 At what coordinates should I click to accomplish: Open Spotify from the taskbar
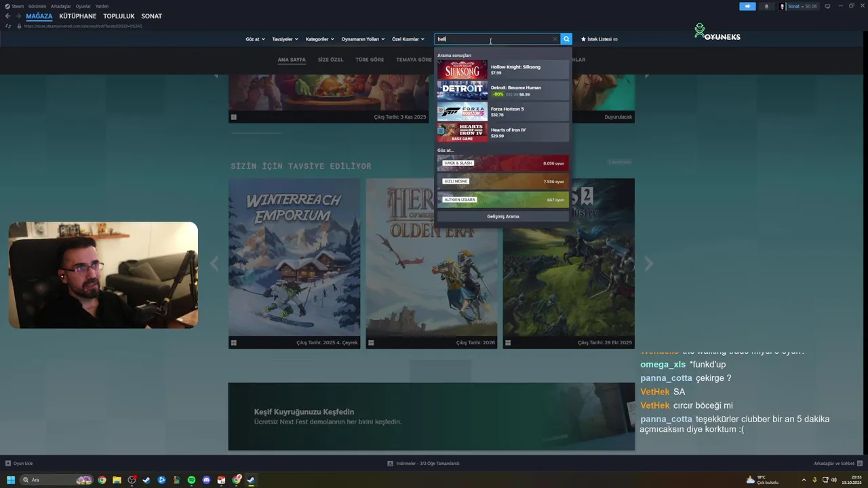coord(191,480)
